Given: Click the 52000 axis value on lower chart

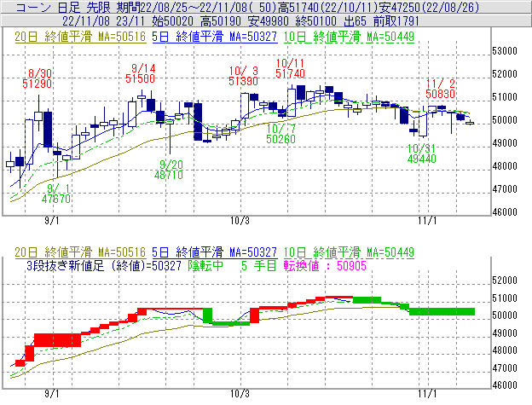Looking at the screenshot, I should click(505, 281).
